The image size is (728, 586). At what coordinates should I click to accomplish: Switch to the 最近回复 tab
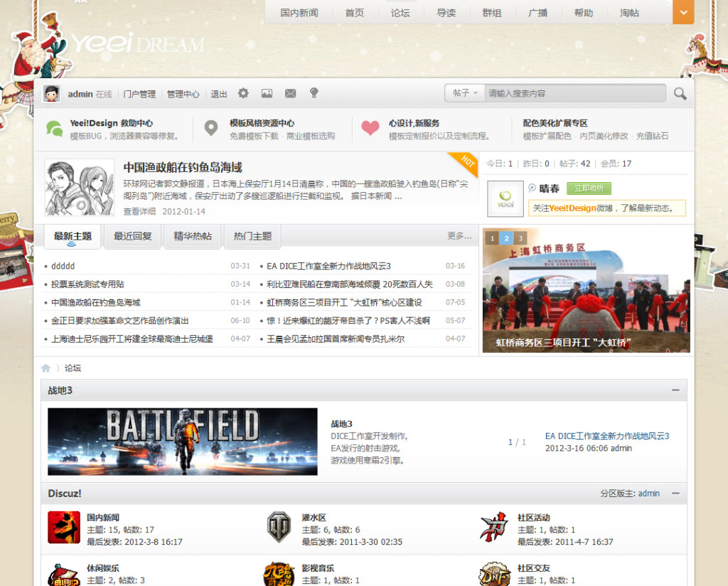click(x=133, y=236)
